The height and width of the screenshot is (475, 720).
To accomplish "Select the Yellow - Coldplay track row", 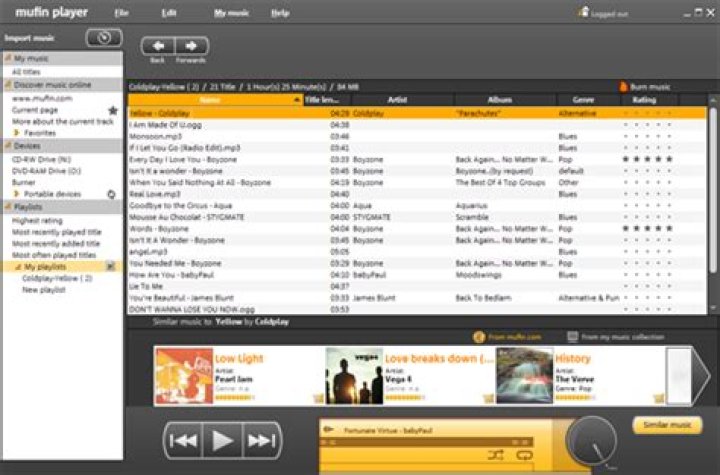I will pos(417,113).
